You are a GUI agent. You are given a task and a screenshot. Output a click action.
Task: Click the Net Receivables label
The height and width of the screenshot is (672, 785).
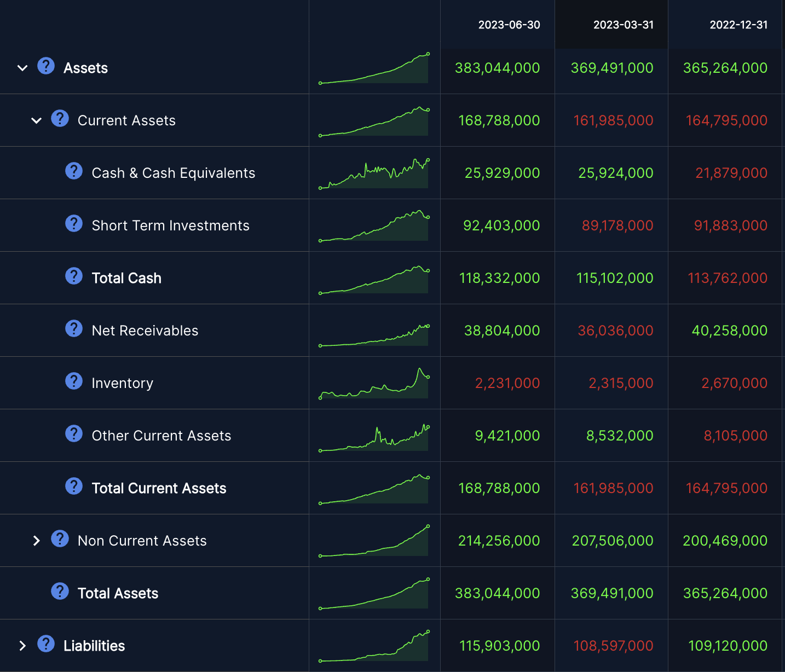(145, 331)
